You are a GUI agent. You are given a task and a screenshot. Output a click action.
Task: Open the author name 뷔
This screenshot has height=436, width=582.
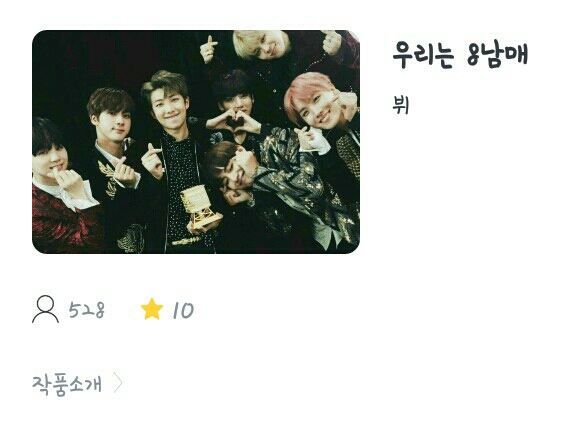pyautogui.click(x=401, y=105)
